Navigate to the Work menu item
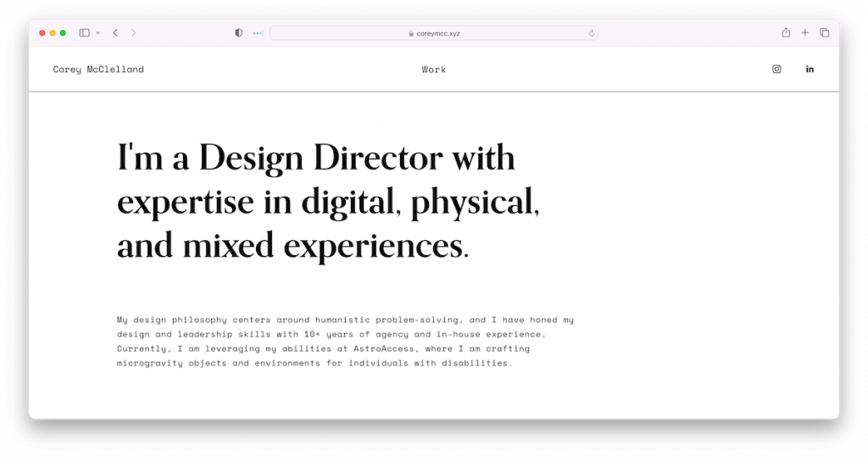The image size is (868, 457). click(433, 70)
